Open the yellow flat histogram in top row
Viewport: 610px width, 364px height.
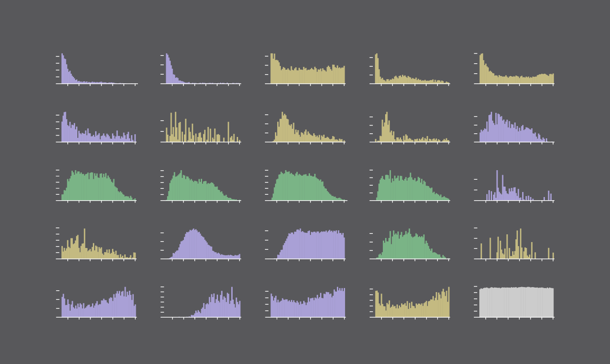pyautogui.click(x=307, y=69)
